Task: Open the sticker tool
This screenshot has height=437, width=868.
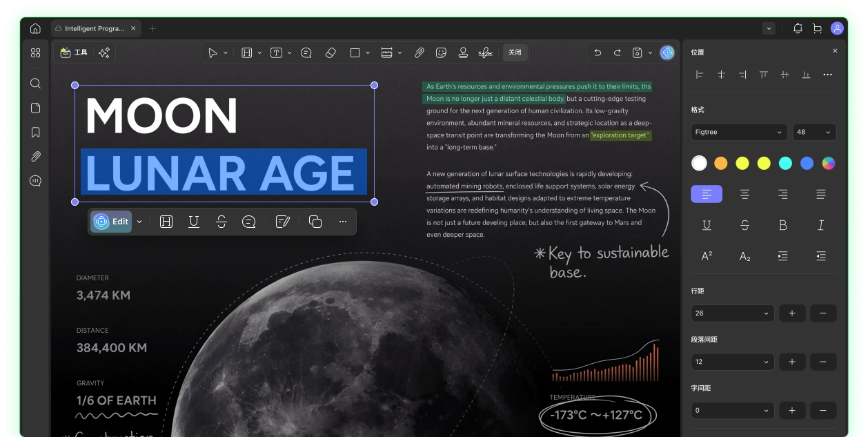Action: coord(441,52)
